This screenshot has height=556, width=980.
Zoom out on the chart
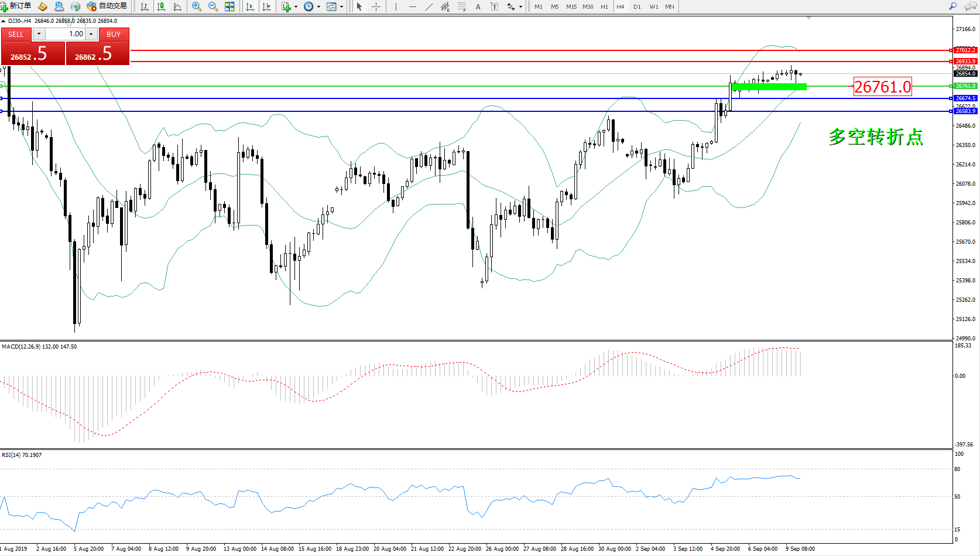coord(213,6)
